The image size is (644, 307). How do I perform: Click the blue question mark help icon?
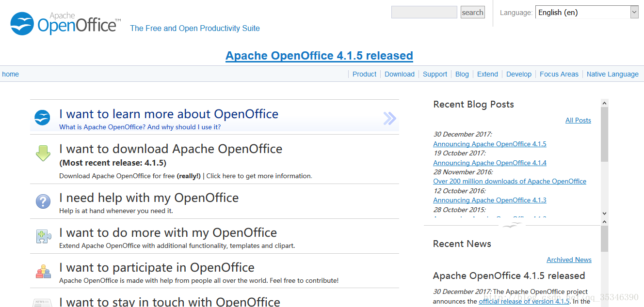43,201
